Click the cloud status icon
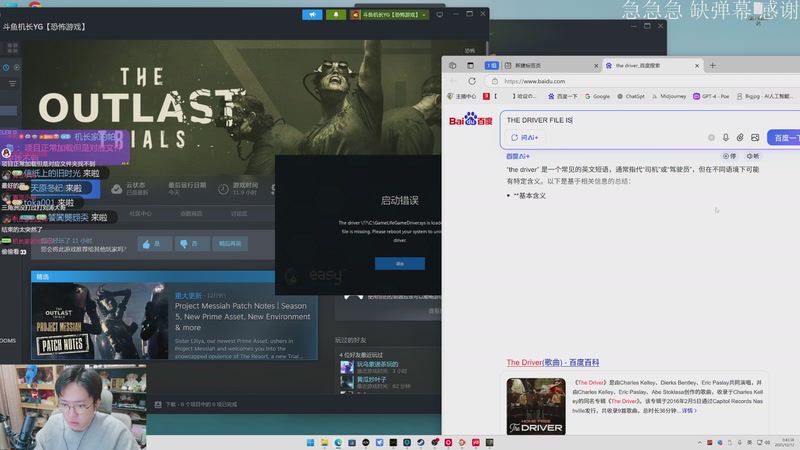 tap(117, 189)
